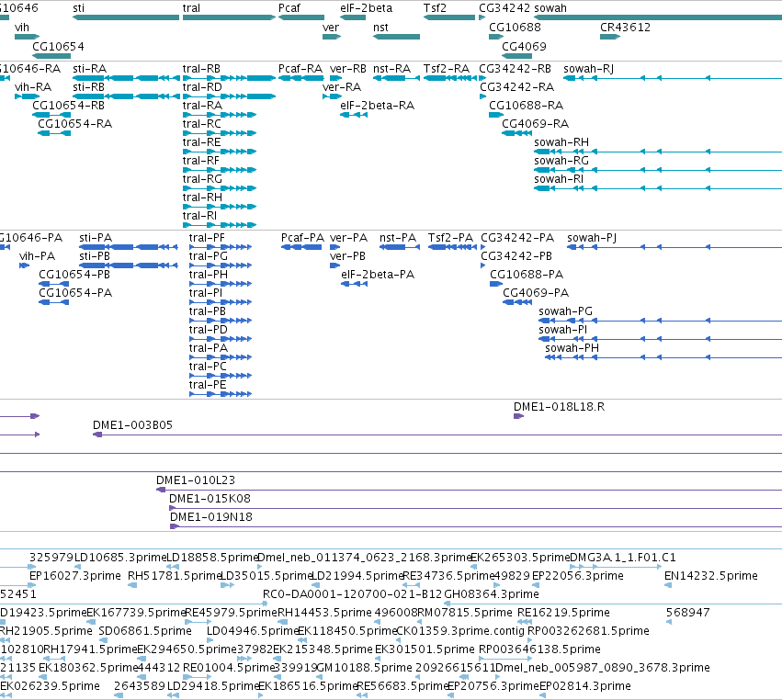Select the tral gene bar
Screen dimensions: 782x700
coord(229,17)
